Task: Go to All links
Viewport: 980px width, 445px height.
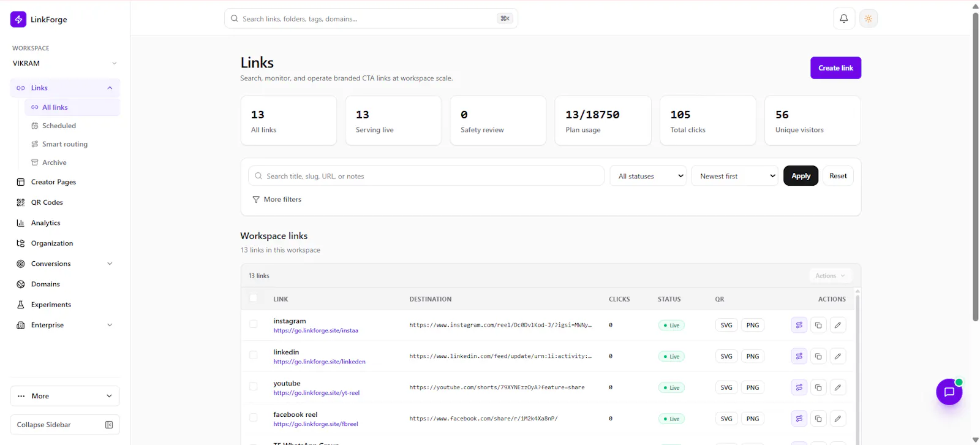Action: click(x=72, y=107)
